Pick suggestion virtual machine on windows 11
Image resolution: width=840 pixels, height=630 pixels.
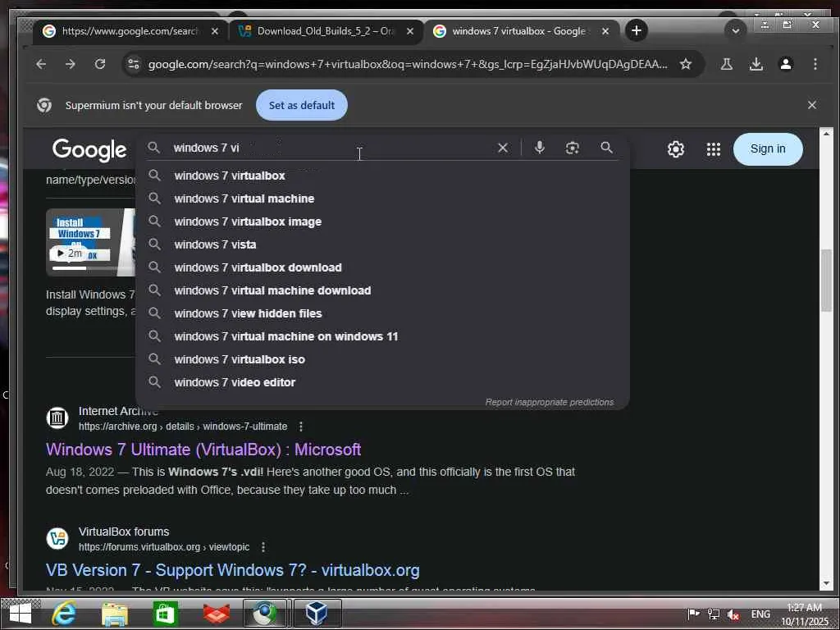click(382, 336)
